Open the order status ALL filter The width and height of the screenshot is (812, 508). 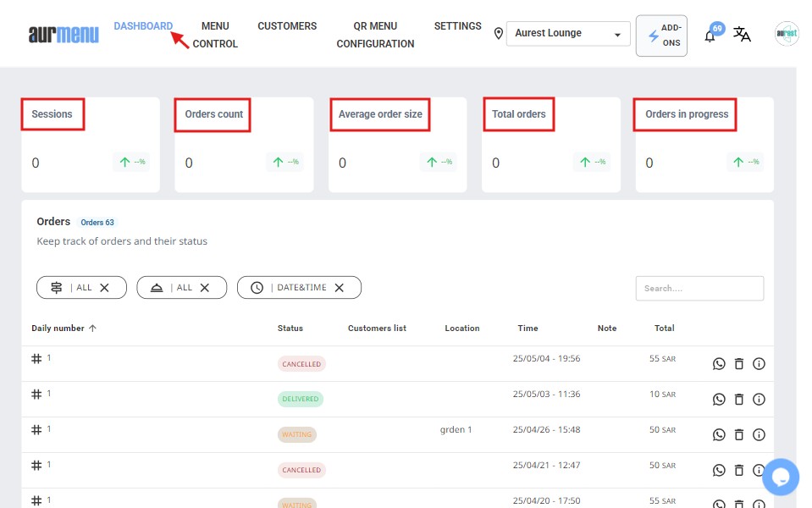pyautogui.click(x=81, y=288)
